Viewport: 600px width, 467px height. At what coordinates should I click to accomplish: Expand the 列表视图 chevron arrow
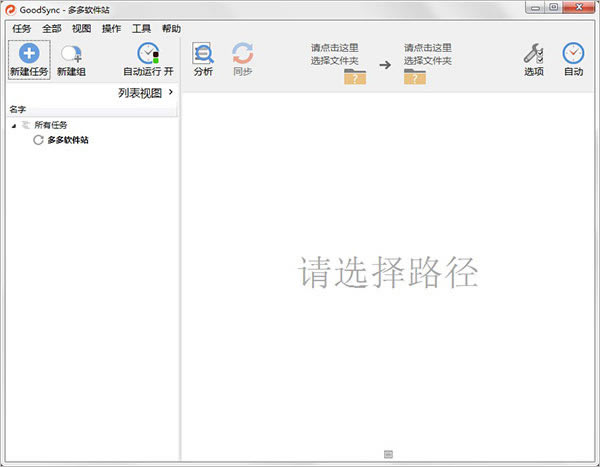[x=171, y=92]
